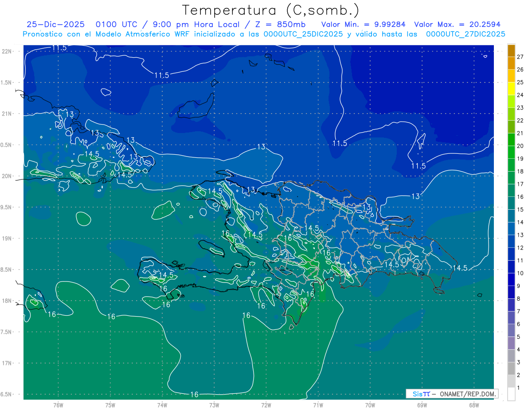The image size is (532, 411).
Task: Click the "Temperatura (C,somb.)" chart title
Action: [270, 10]
